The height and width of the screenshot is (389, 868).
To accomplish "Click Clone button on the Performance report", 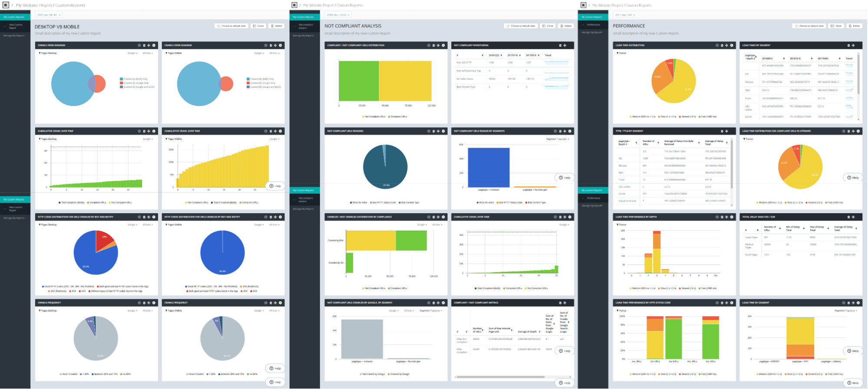I will click(837, 26).
